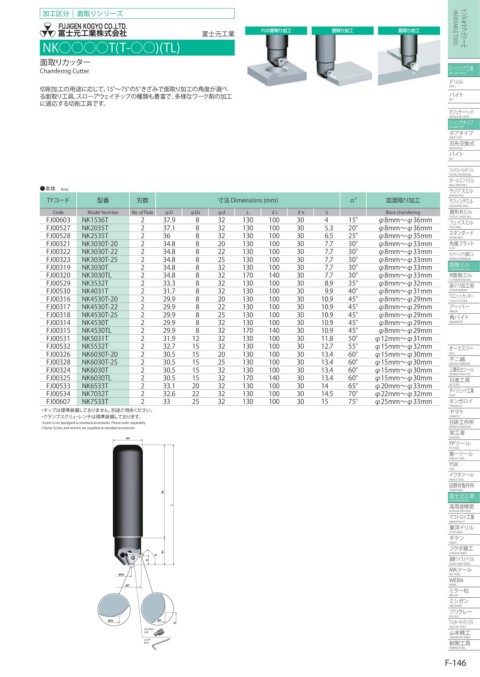This screenshot has width=480, height=677.
Task: Select the ボアタイプ index tab
Action: pos(463,134)
